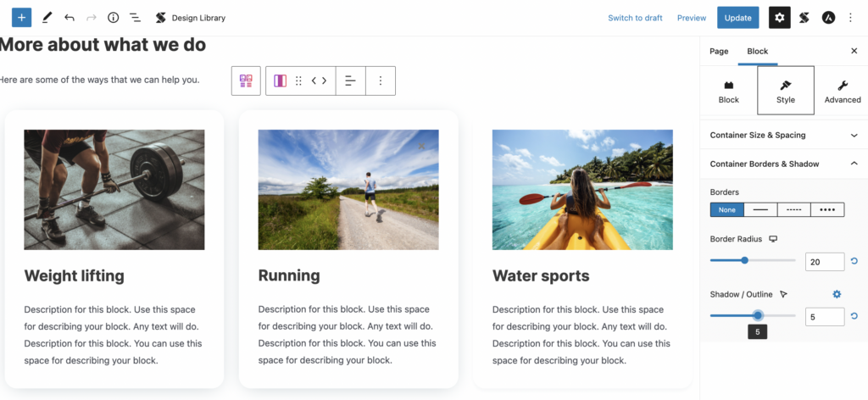Open the Astra settings icon
The width and height of the screenshot is (868, 400).
(828, 18)
